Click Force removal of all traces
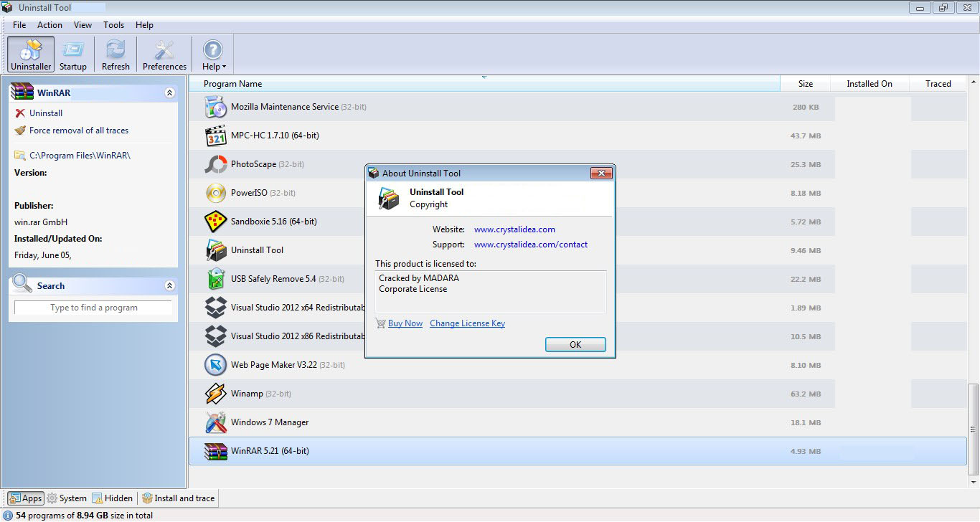The image size is (980, 522). (79, 130)
